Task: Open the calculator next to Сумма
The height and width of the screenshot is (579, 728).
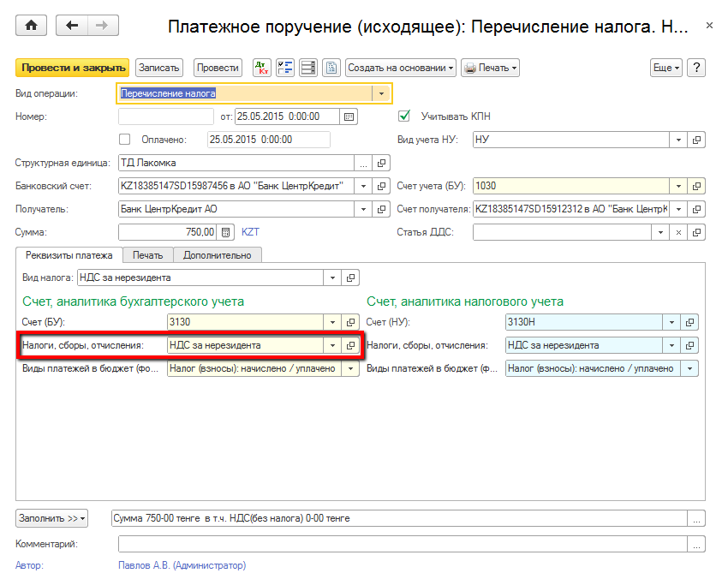Action: point(226,232)
